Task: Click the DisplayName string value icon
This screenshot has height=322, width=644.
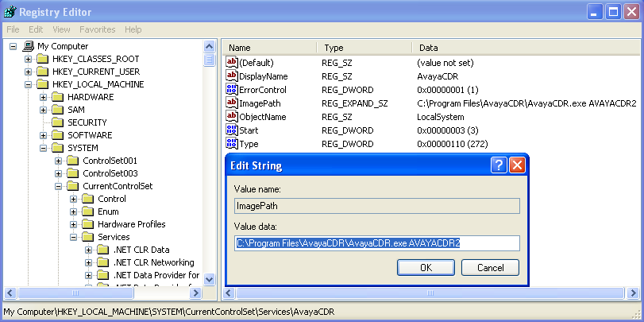Action: [233, 76]
